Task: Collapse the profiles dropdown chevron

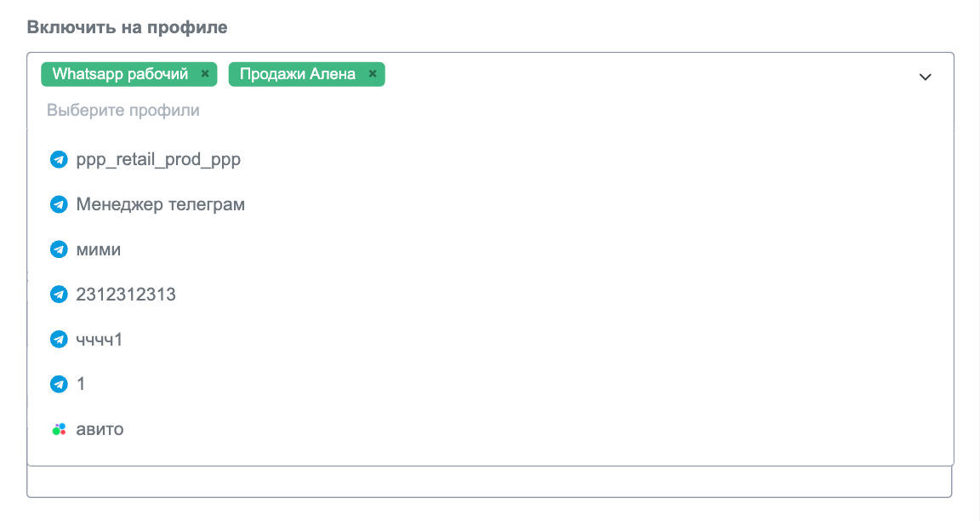Action: click(x=926, y=77)
